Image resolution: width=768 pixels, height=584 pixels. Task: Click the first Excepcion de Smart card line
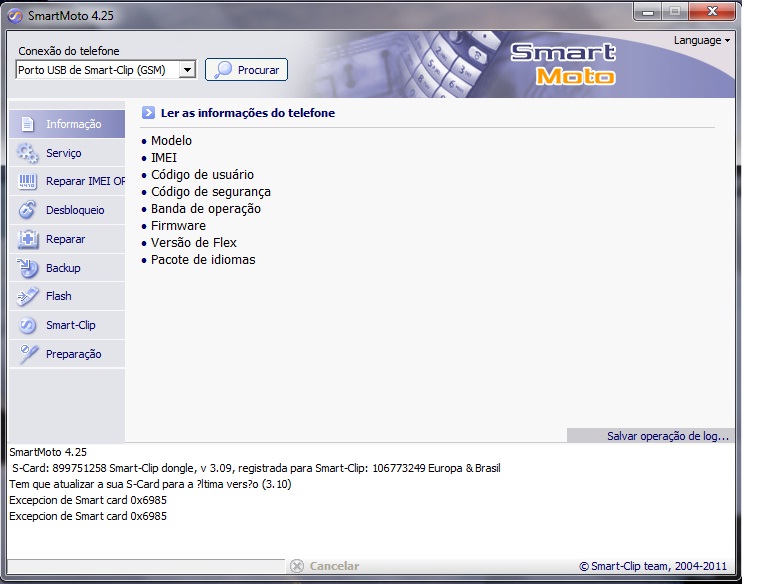pos(88,500)
